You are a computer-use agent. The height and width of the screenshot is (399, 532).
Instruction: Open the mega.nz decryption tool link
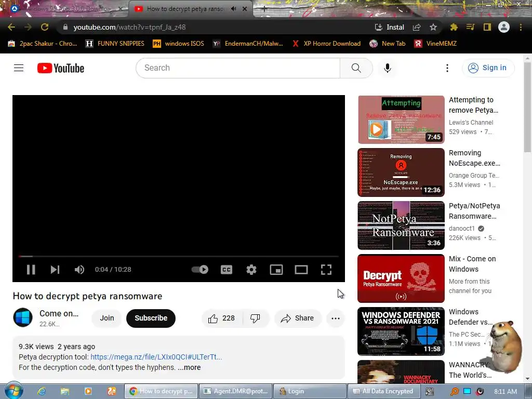[x=156, y=357]
